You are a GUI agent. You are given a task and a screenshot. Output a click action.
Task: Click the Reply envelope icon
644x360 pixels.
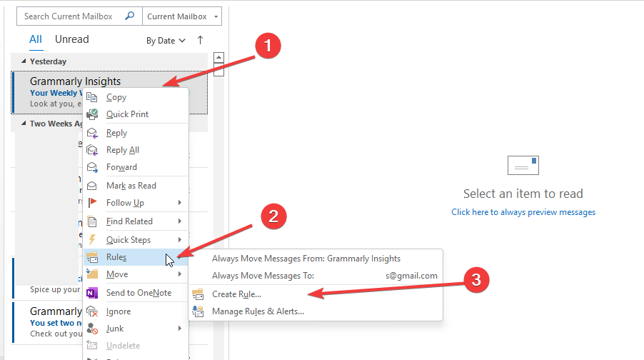[92, 133]
